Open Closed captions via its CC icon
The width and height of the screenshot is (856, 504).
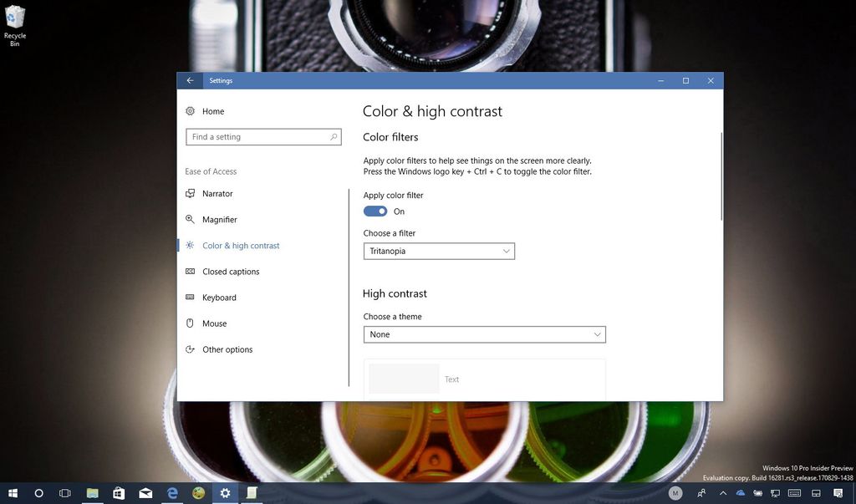point(192,271)
